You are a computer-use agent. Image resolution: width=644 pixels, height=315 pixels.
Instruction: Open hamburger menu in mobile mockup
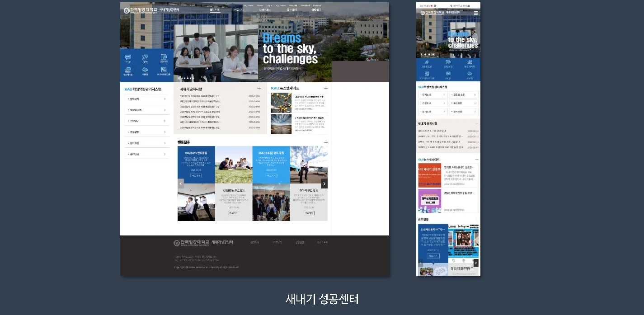point(476,13)
